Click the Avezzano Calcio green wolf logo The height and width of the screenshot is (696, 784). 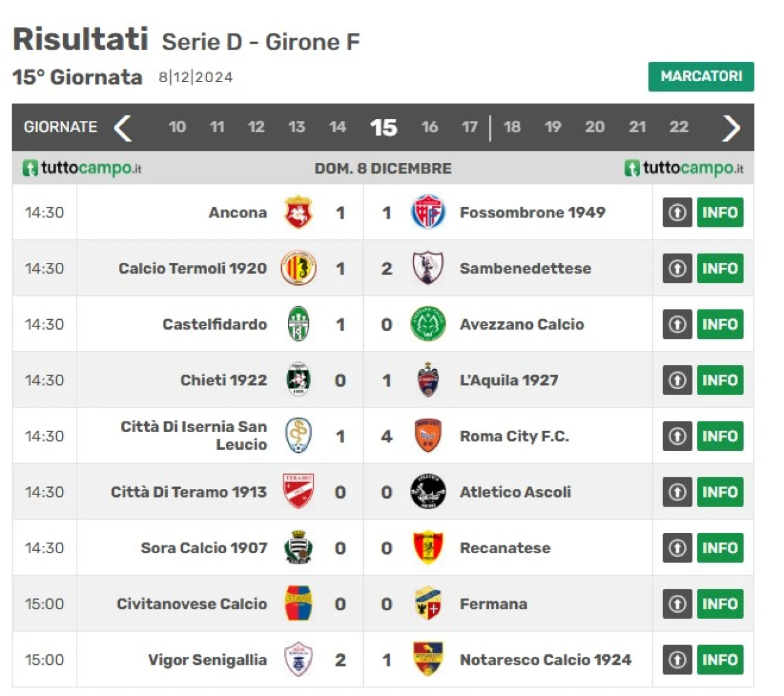[428, 324]
